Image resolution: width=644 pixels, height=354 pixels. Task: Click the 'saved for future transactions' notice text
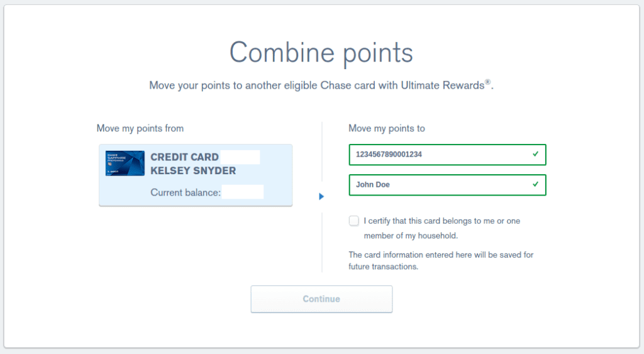441,260
